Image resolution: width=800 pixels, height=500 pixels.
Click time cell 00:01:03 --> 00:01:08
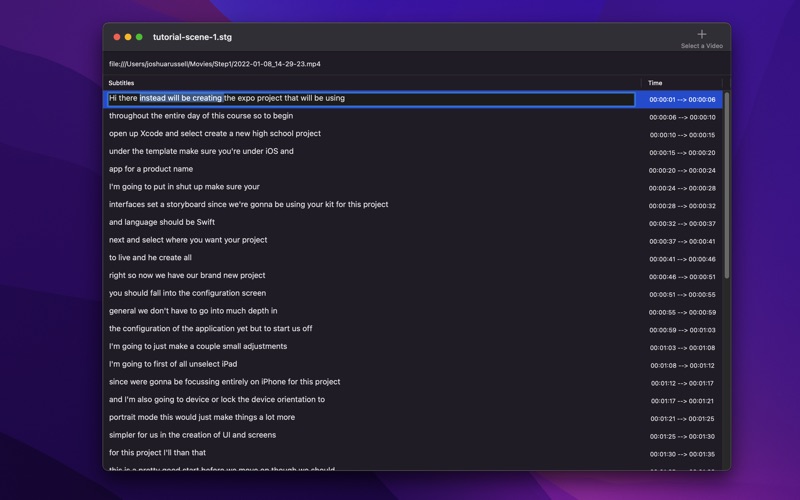click(682, 348)
